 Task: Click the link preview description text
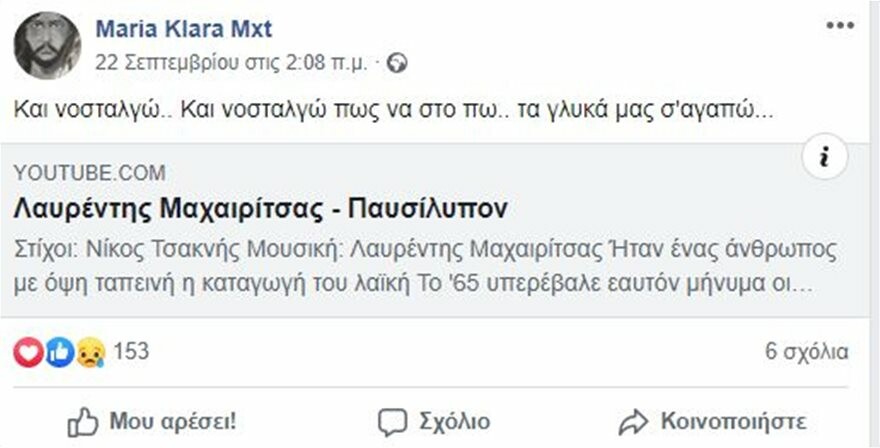tap(425, 268)
